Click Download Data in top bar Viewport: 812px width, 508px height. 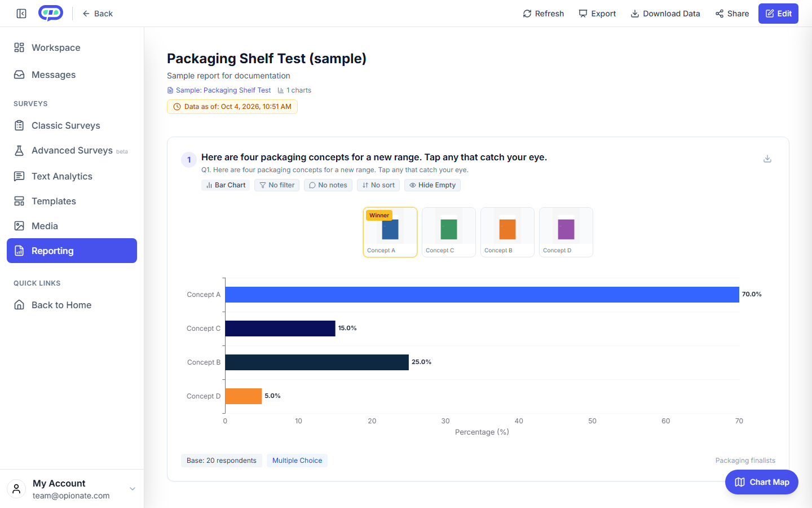pyautogui.click(x=665, y=14)
